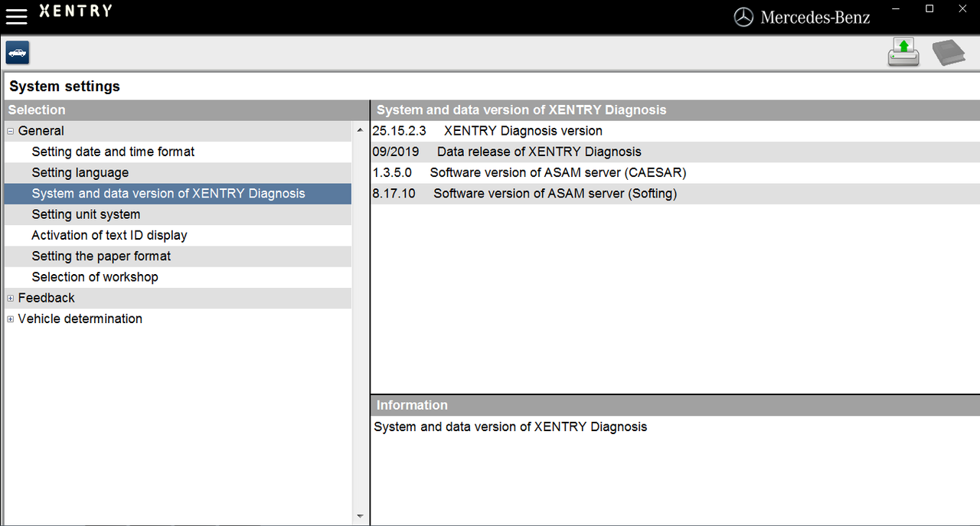Image resolution: width=980 pixels, height=526 pixels.
Task: Click the selection list scroll up arrow
Action: point(361,130)
